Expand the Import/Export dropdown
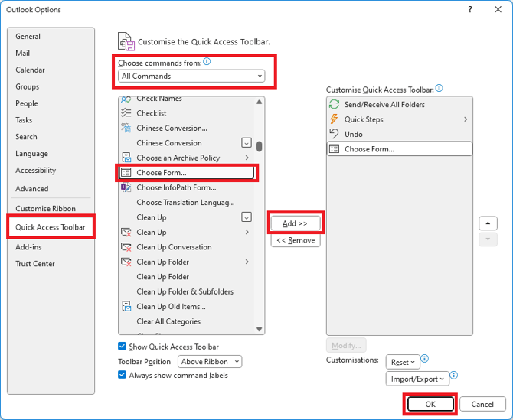 [x=417, y=379]
